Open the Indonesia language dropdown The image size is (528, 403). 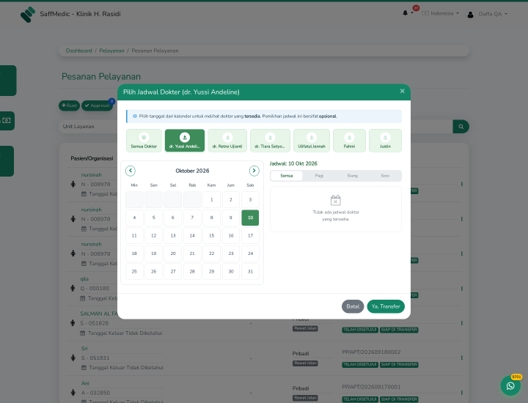440,13
